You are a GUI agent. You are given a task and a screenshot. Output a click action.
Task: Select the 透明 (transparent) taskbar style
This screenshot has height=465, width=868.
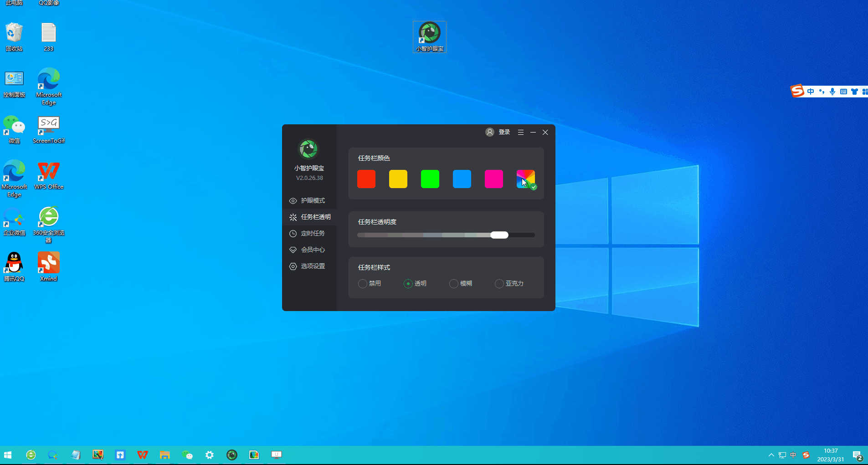tap(408, 283)
